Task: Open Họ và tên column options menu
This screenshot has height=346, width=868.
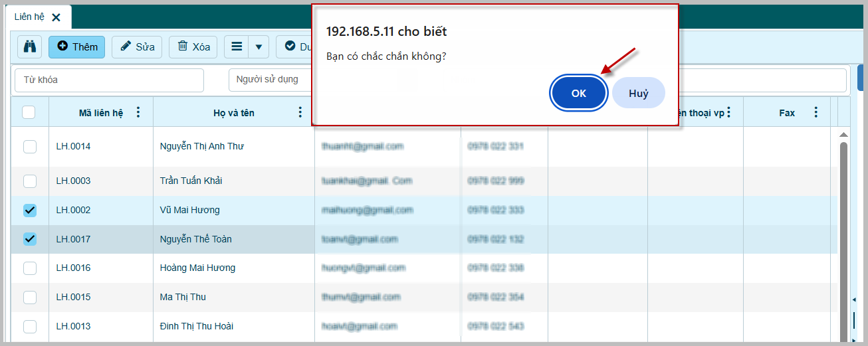Action: tap(300, 112)
